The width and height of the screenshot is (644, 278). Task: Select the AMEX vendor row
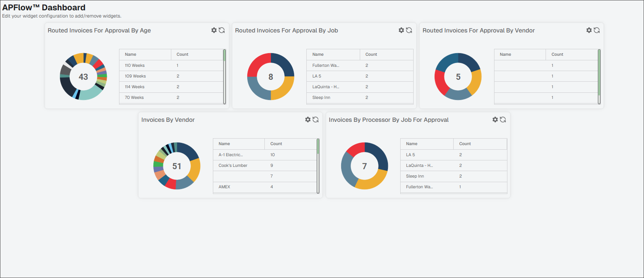click(265, 187)
